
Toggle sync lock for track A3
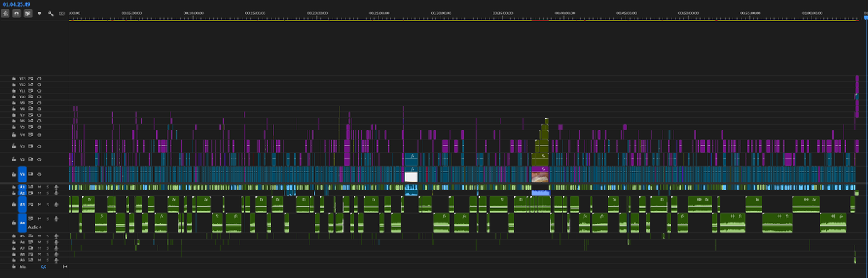(30, 204)
